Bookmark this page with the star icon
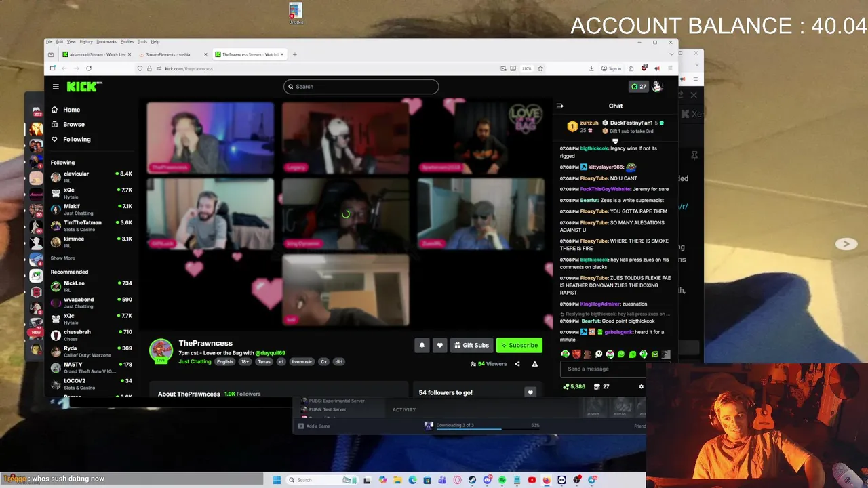This screenshot has height=488, width=868. tap(540, 68)
